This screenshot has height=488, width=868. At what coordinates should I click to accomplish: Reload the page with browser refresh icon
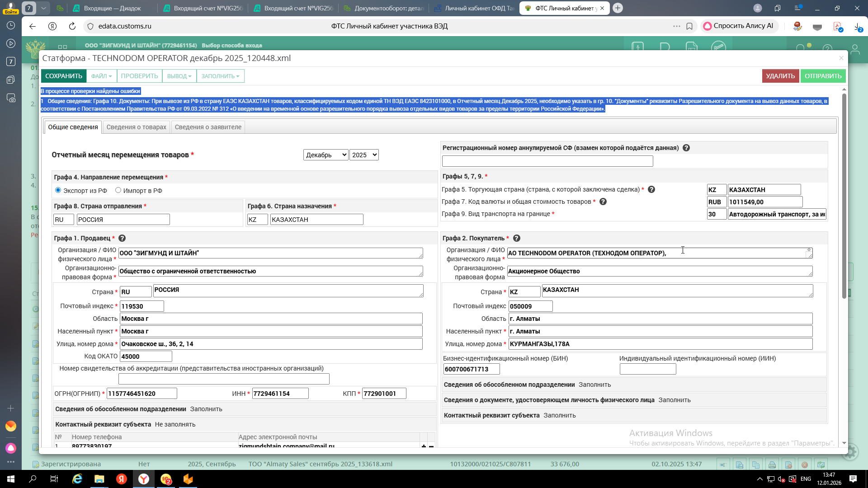72,26
